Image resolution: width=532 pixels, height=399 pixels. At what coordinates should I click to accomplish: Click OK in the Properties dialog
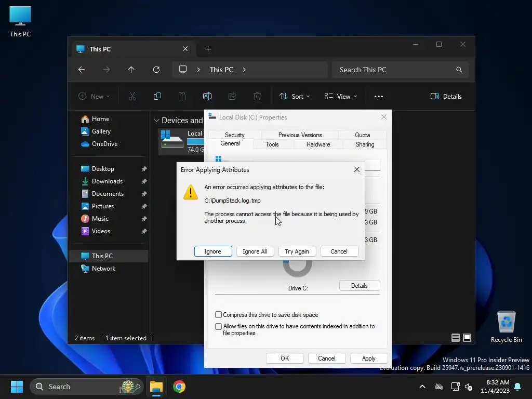coord(285,358)
